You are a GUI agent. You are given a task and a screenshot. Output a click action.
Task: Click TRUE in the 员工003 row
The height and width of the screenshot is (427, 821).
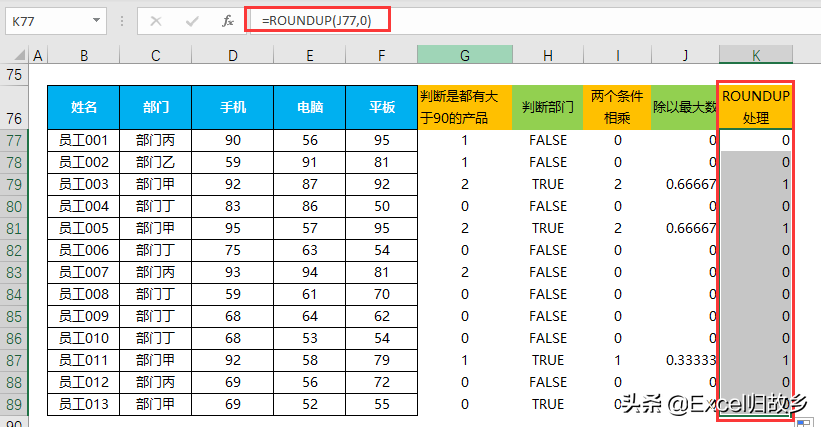click(548, 184)
